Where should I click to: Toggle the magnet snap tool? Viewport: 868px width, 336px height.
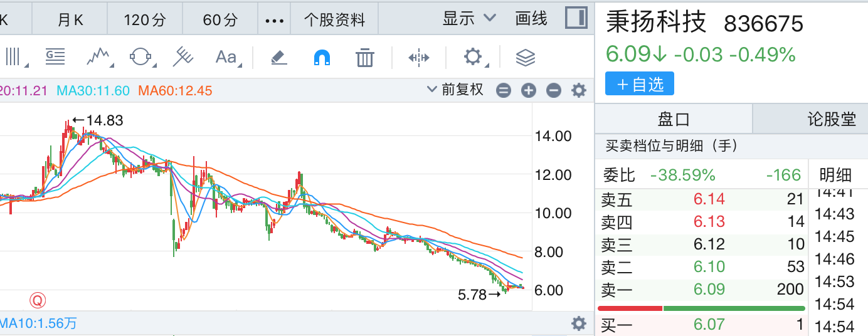tap(322, 58)
